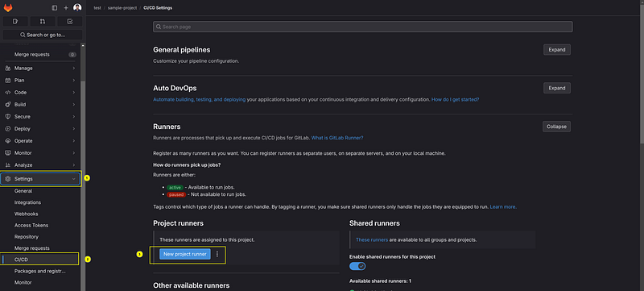Open Merge requests with 0 counter

pos(39,54)
